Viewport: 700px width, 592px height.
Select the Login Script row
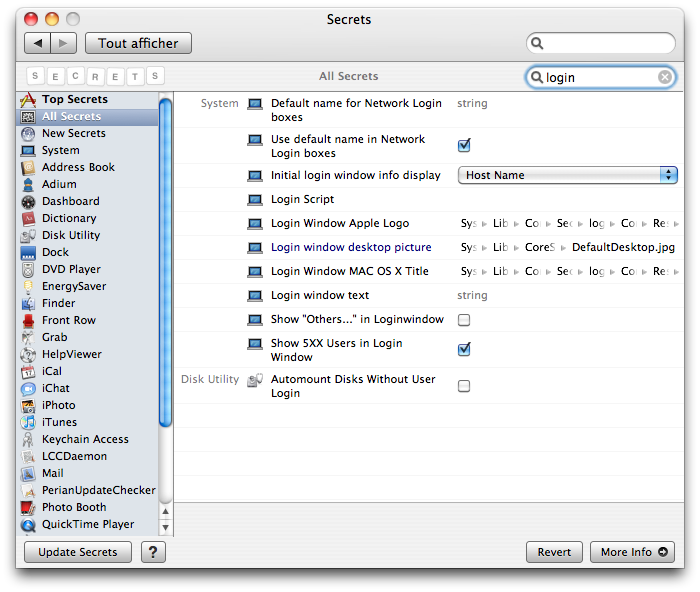[x=429, y=200]
